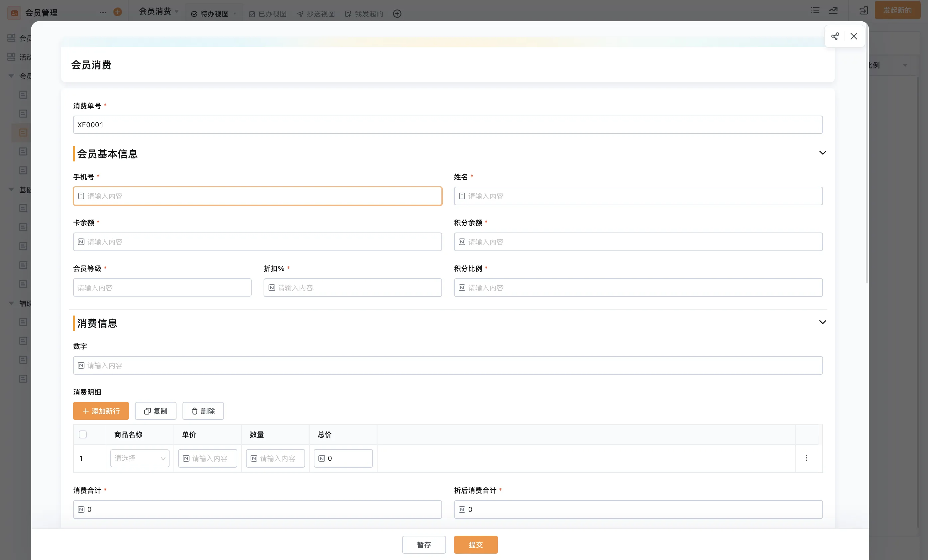
Task: Click the 删除 button
Action: 203,411
